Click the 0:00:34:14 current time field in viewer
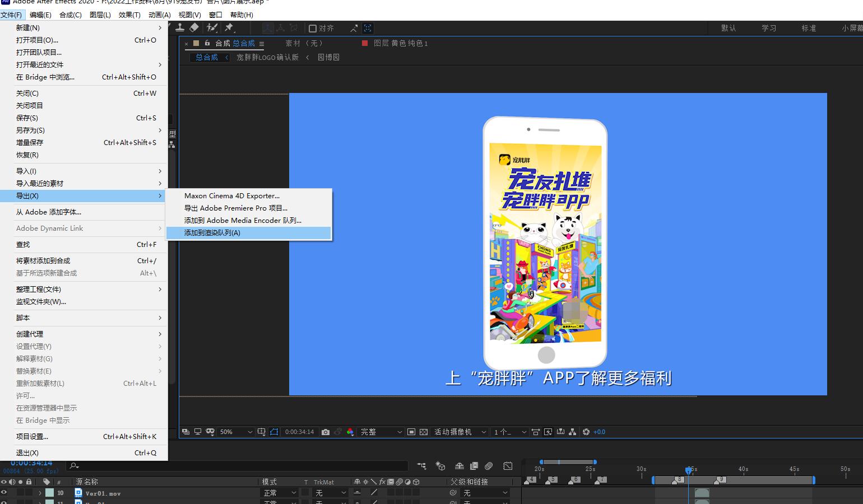 (x=299, y=432)
